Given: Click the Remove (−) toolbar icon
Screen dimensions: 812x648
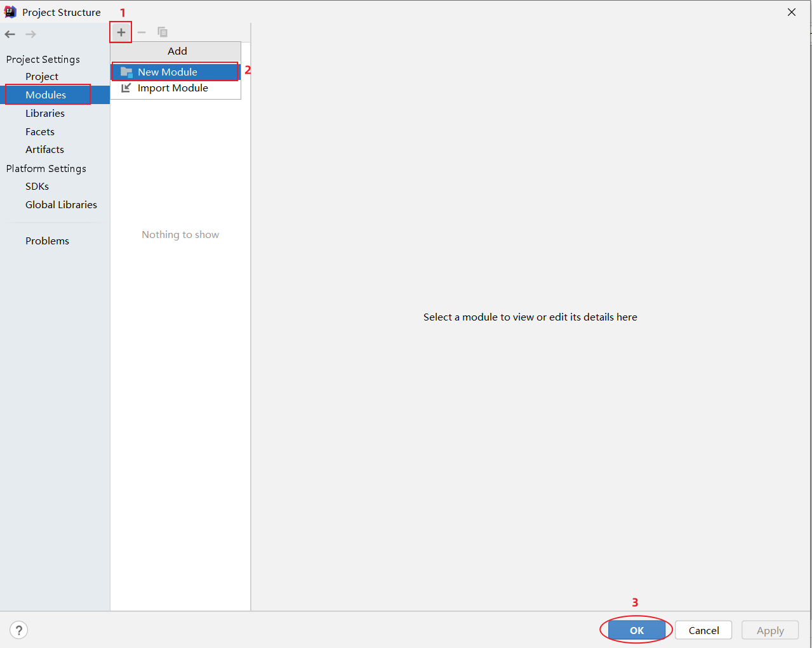Looking at the screenshot, I should pos(141,32).
